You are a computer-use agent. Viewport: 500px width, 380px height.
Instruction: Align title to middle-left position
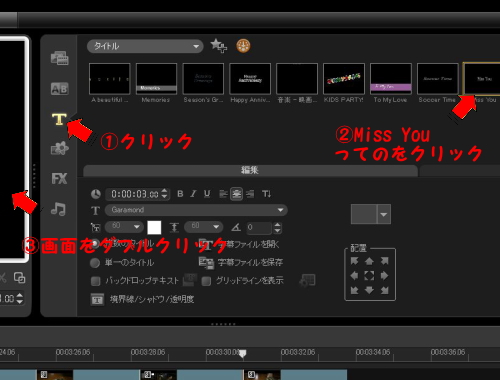pyautogui.click(x=354, y=275)
